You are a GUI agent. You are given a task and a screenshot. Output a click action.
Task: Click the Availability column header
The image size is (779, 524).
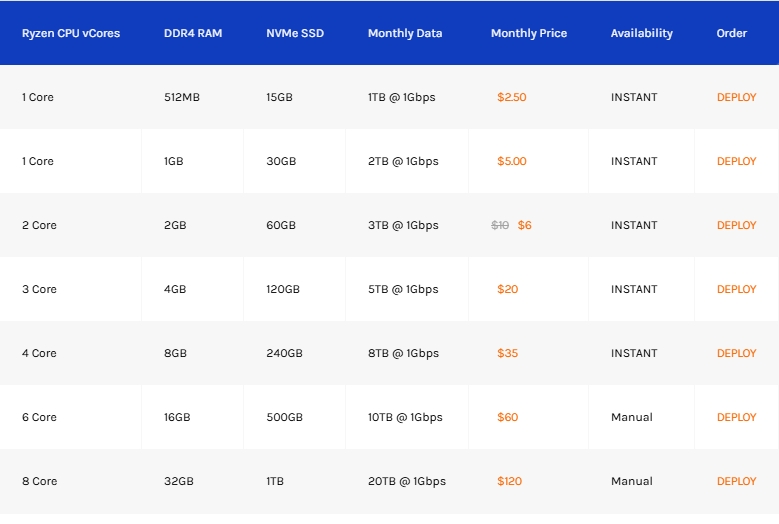[x=642, y=33]
